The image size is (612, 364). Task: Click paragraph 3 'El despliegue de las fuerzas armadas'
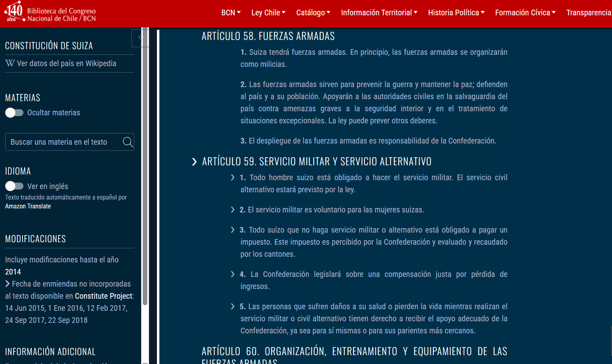tap(368, 141)
